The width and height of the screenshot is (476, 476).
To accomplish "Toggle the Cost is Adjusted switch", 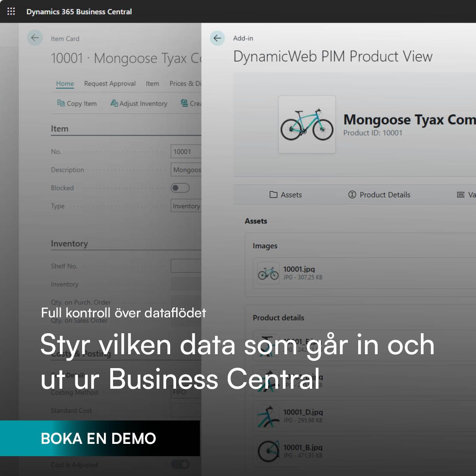I will (180, 464).
